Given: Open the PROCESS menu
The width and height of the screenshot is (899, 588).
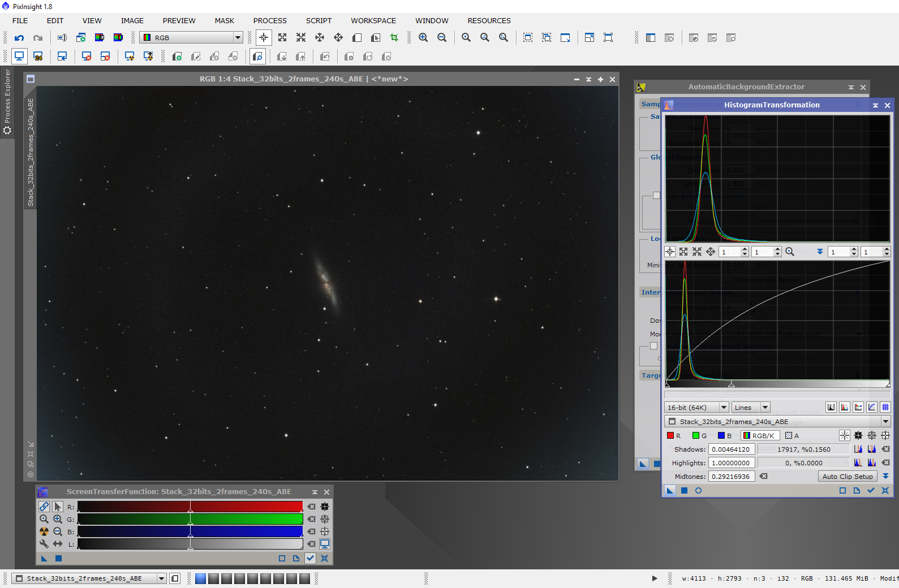Looking at the screenshot, I should (x=270, y=21).
